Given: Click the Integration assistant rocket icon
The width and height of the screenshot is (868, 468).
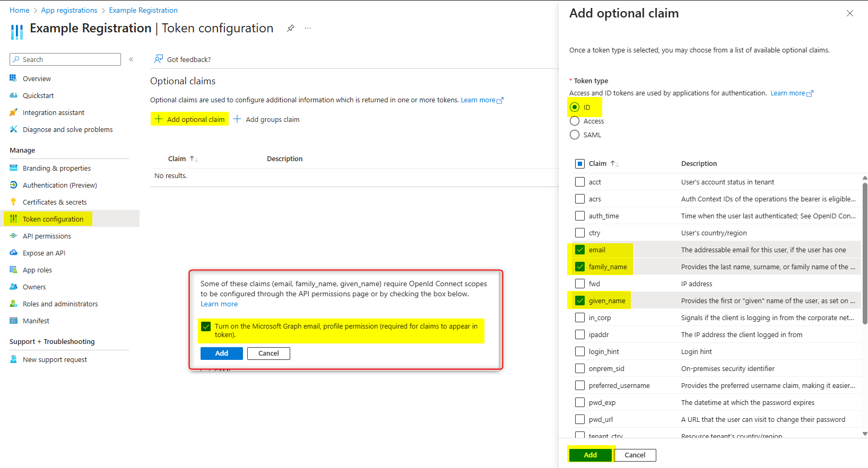Looking at the screenshot, I should [13, 112].
